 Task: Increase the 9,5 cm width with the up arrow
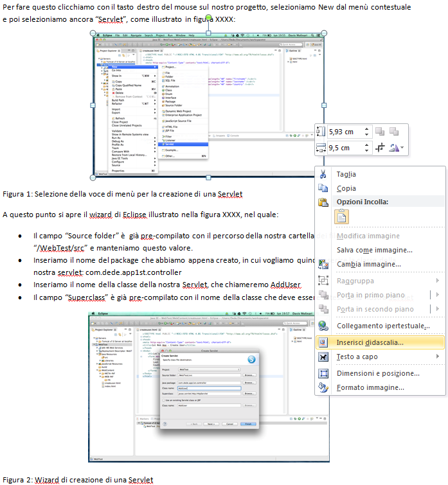click(x=366, y=145)
